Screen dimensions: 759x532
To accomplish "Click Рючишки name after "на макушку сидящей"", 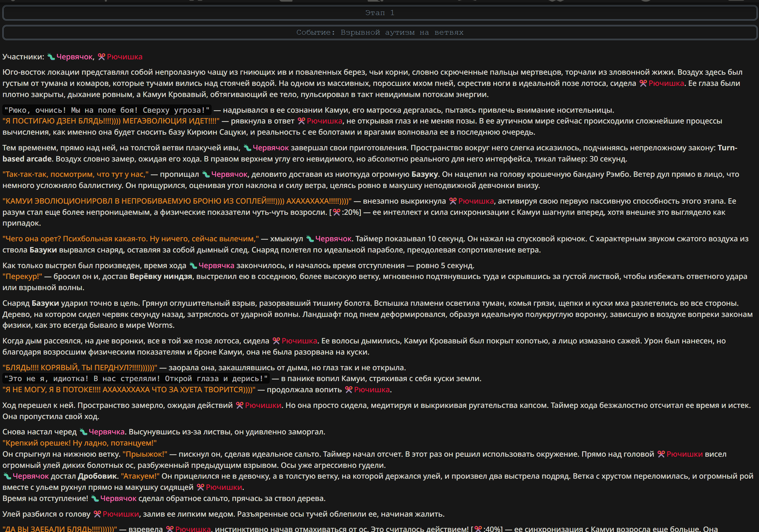I will pyautogui.click(x=224, y=487).
